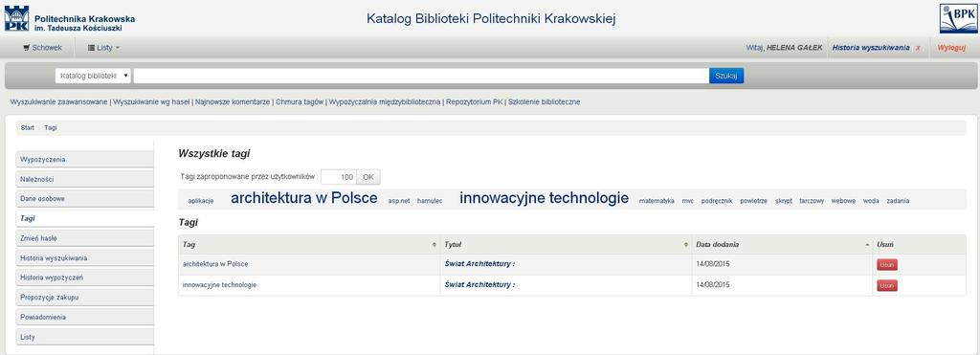Open the Katalog biblioteki selector
Screen dimensions: 980x355
[93, 76]
